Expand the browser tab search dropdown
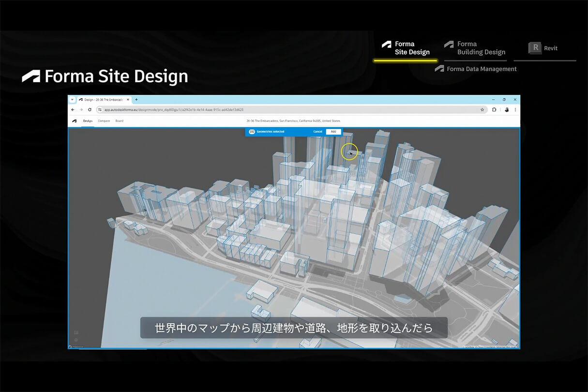Viewport: 588px width, 392px height. click(x=72, y=100)
